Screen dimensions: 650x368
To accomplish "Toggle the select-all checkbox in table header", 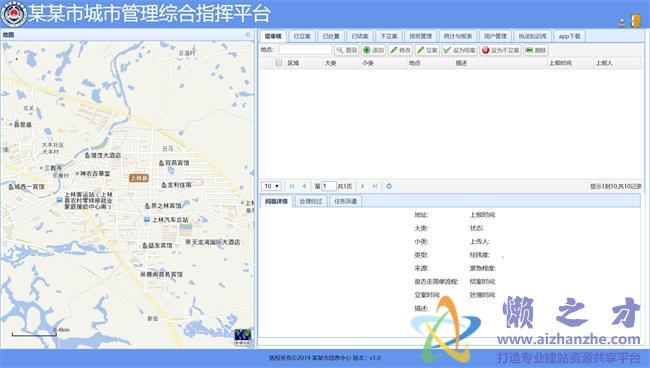I will [x=279, y=63].
